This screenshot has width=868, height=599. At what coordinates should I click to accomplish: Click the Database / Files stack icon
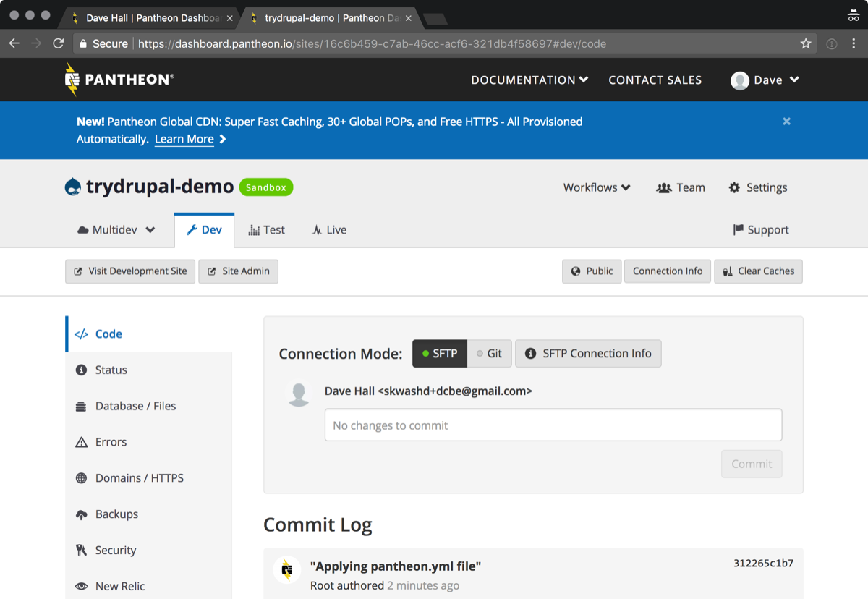pos(81,406)
